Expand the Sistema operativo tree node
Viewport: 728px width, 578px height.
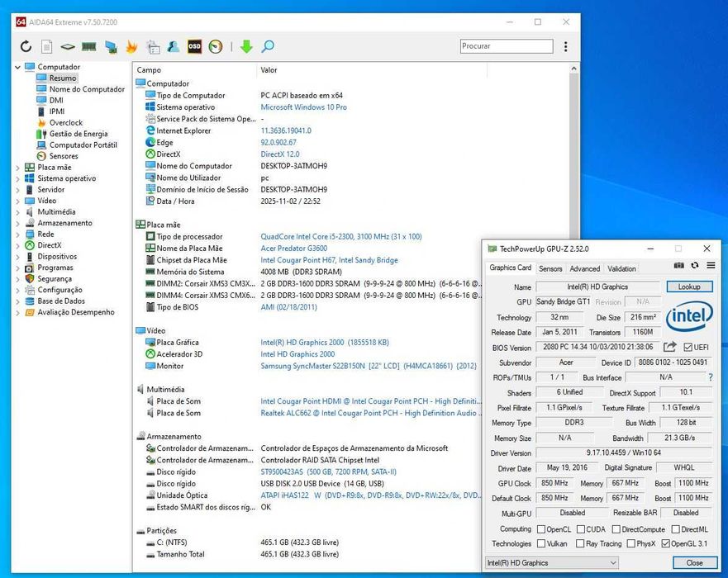17,178
